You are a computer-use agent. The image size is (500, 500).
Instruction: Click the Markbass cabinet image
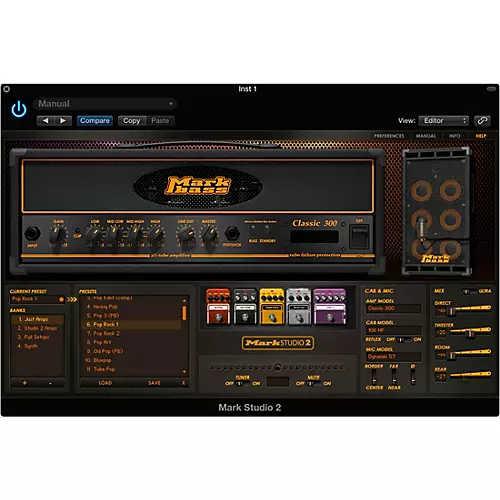coord(436,212)
